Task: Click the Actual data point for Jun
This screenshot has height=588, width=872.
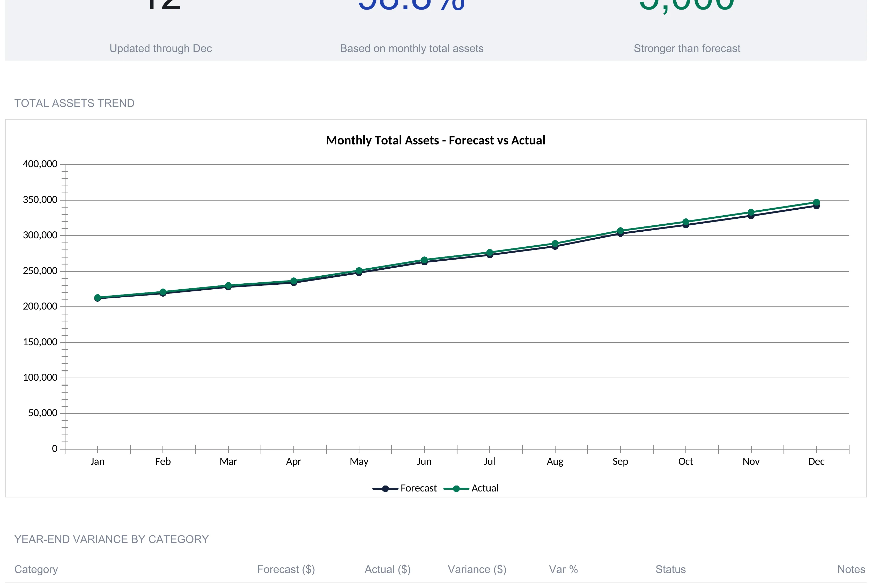Action: point(424,260)
